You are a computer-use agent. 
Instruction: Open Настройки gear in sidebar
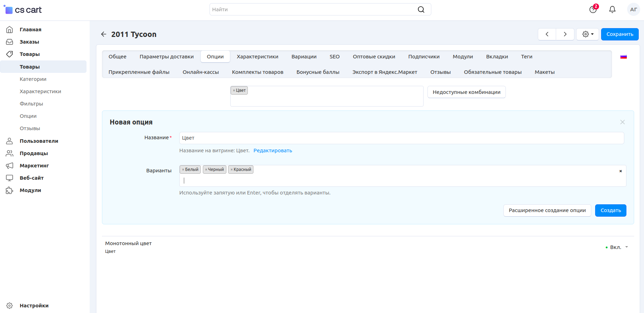tap(9, 306)
